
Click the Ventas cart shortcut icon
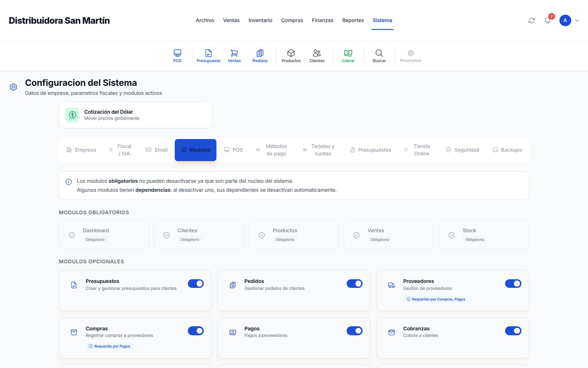[234, 56]
